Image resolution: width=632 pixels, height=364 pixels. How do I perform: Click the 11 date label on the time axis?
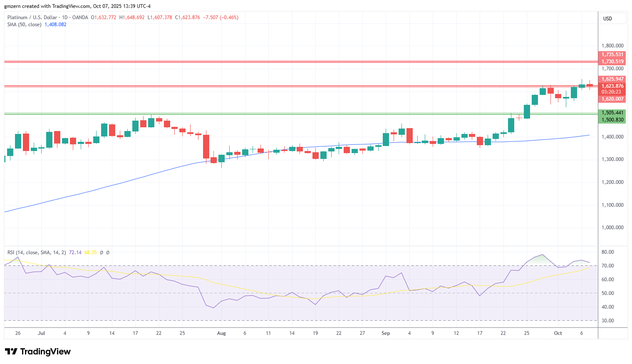pyautogui.click(x=268, y=333)
